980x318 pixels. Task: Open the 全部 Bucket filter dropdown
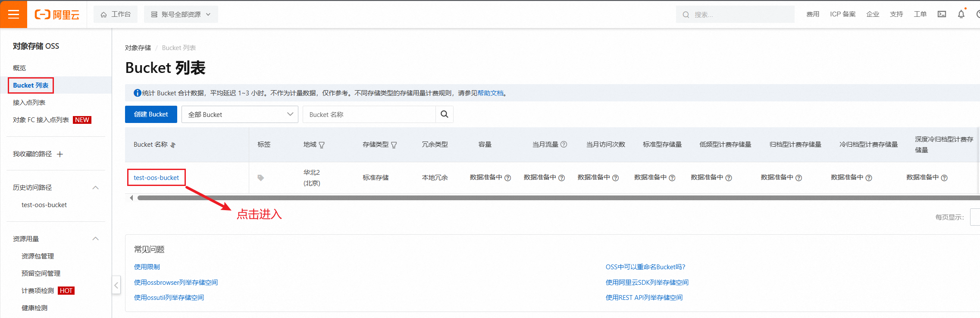click(x=240, y=114)
